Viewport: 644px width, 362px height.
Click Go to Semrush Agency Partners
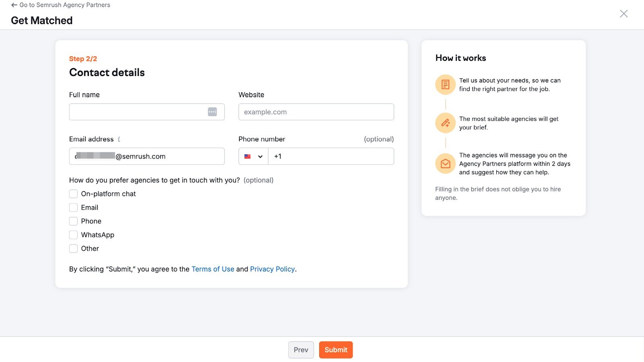(x=65, y=5)
